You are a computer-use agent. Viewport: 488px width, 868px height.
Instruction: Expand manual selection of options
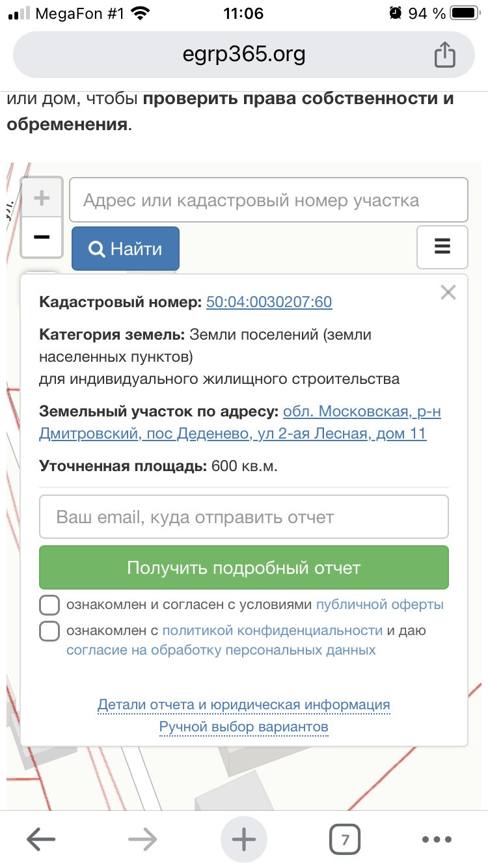(x=243, y=727)
